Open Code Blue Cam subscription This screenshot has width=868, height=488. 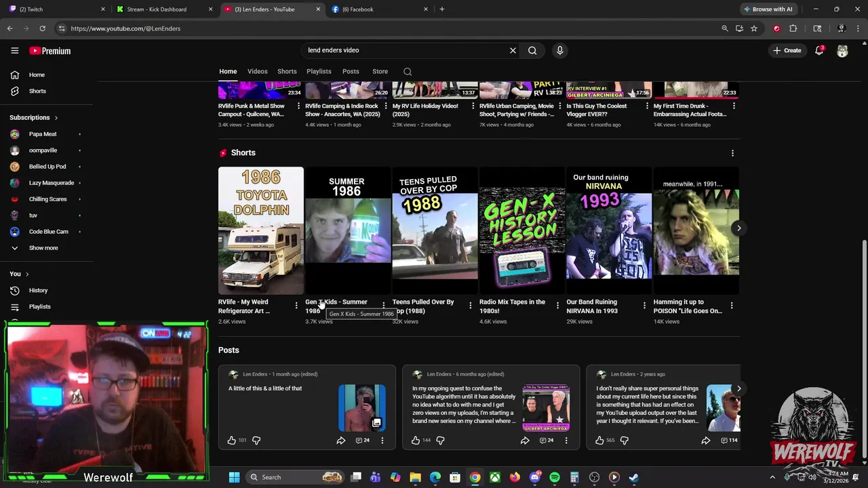coord(48,232)
